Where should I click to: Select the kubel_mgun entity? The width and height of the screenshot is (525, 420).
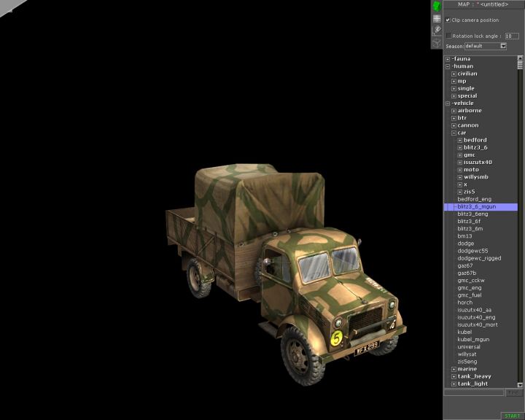pos(473,339)
